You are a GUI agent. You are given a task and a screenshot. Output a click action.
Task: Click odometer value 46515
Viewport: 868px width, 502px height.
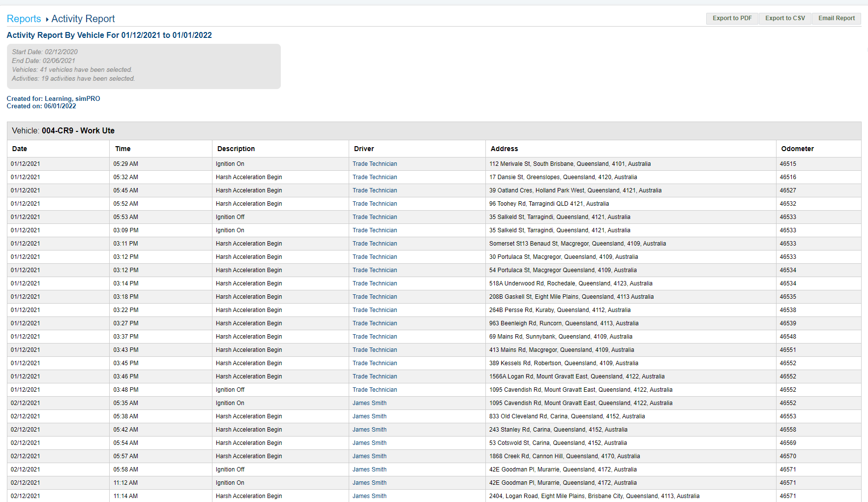point(788,164)
